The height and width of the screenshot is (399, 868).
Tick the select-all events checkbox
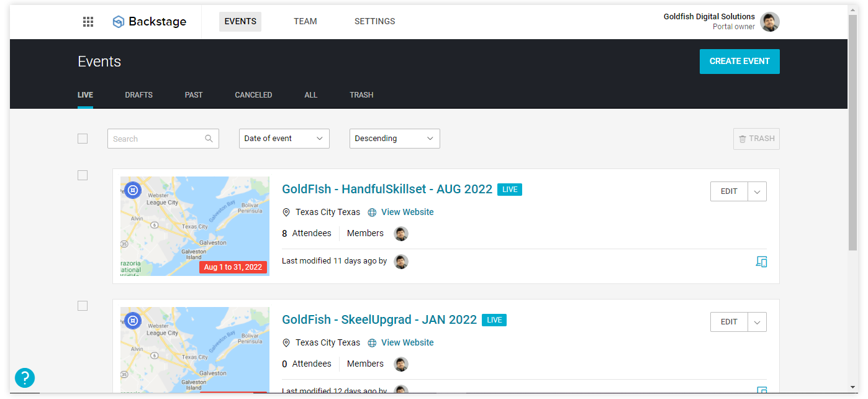(x=83, y=139)
